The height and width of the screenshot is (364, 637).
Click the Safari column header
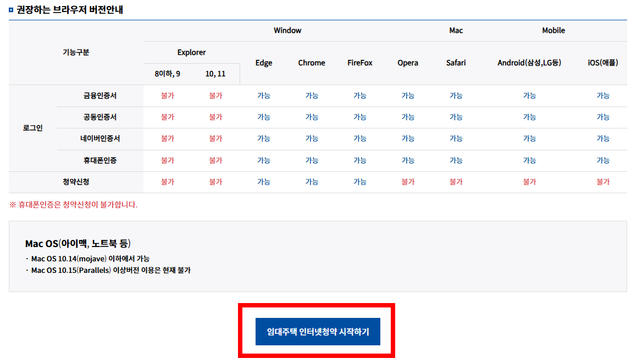[x=456, y=63]
